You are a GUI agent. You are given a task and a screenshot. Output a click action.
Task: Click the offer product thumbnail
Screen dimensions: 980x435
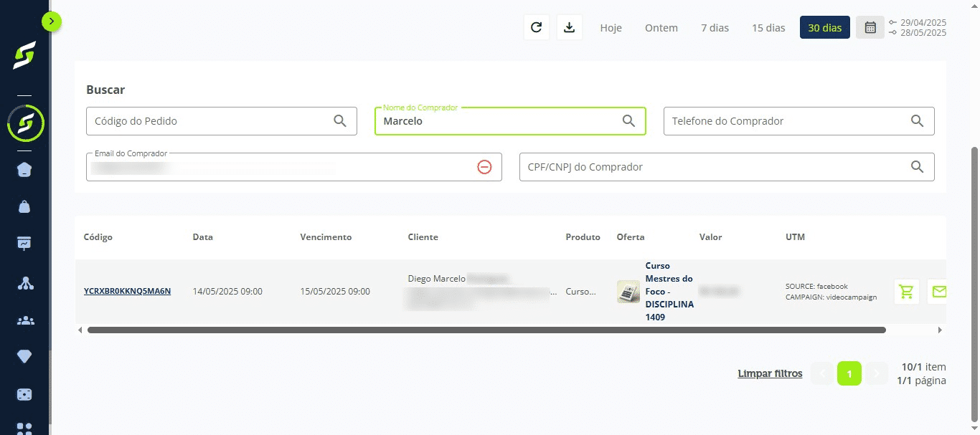pyautogui.click(x=628, y=292)
